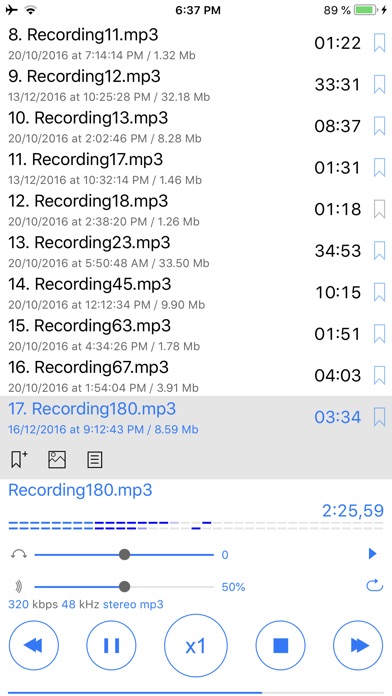Select 15. Recording63.mp3

[x=196, y=334]
